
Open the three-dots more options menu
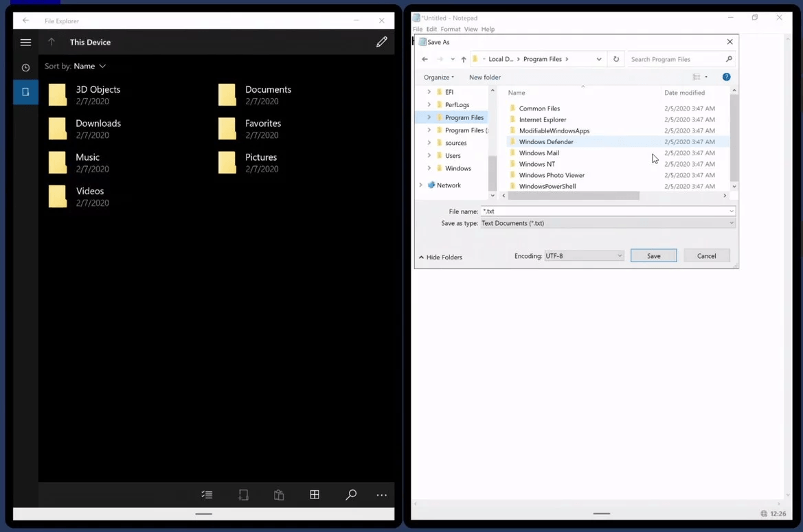(382, 495)
